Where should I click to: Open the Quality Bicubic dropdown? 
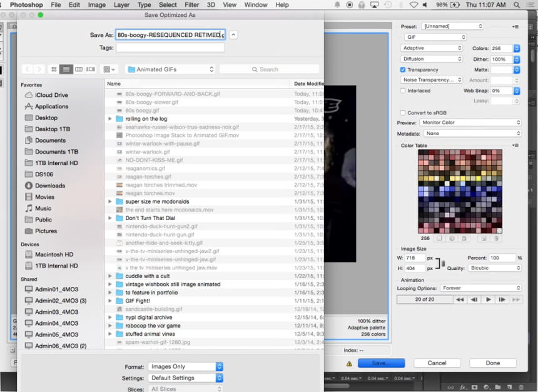point(495,268)
